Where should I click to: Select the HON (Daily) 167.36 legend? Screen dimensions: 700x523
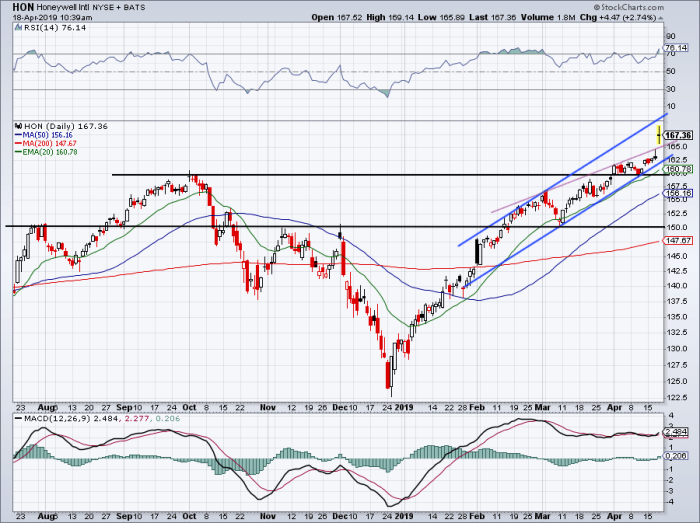[x=66, y=126]
